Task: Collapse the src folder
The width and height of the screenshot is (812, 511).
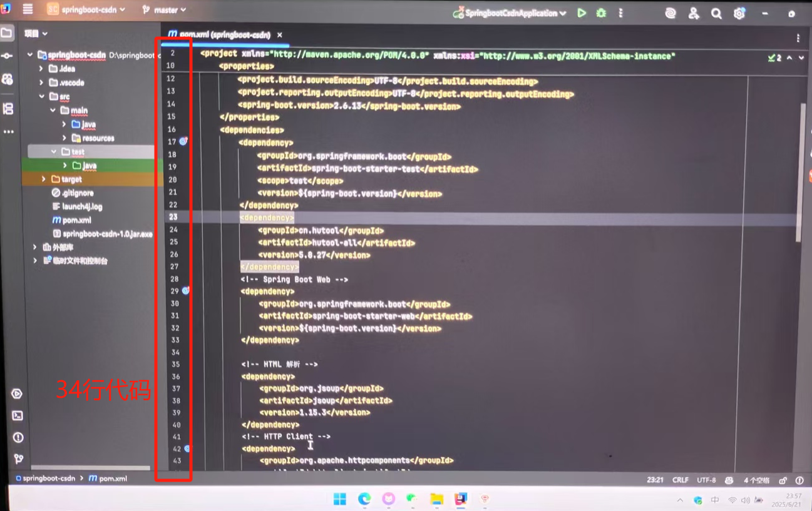Action: [42, 96]
